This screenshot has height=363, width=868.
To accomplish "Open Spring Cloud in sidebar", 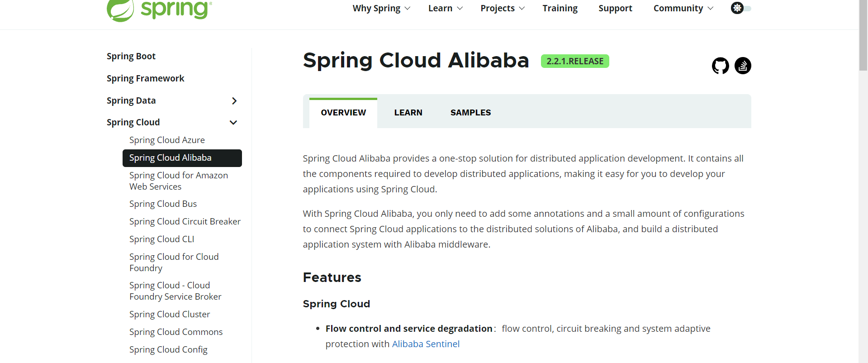I will click(133, 122).
